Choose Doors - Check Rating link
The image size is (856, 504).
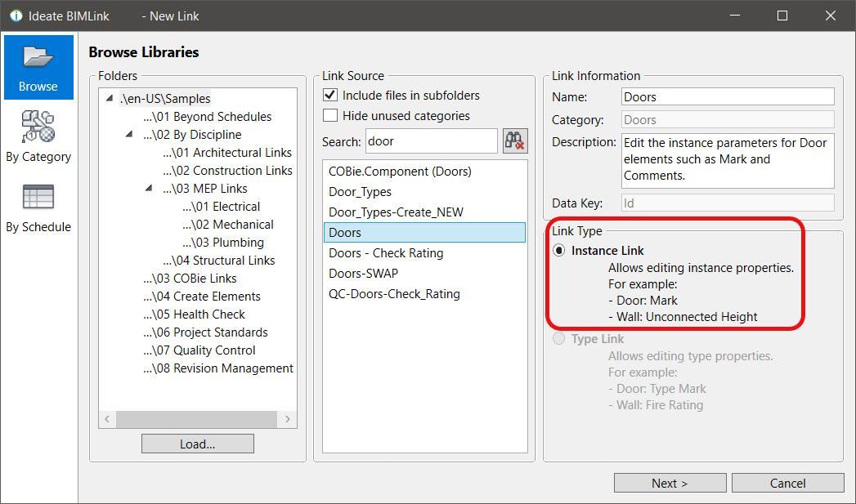pos(424,253)
